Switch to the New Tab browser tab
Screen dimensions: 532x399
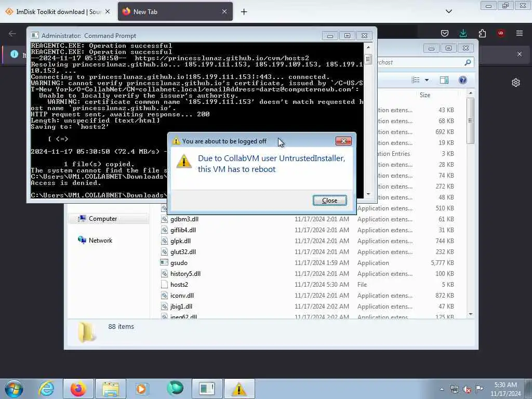pos(175,12)
